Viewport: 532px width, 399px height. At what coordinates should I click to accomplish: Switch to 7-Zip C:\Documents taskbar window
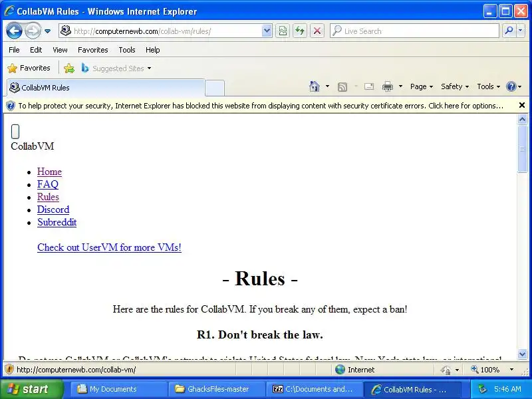coord(313,389)
